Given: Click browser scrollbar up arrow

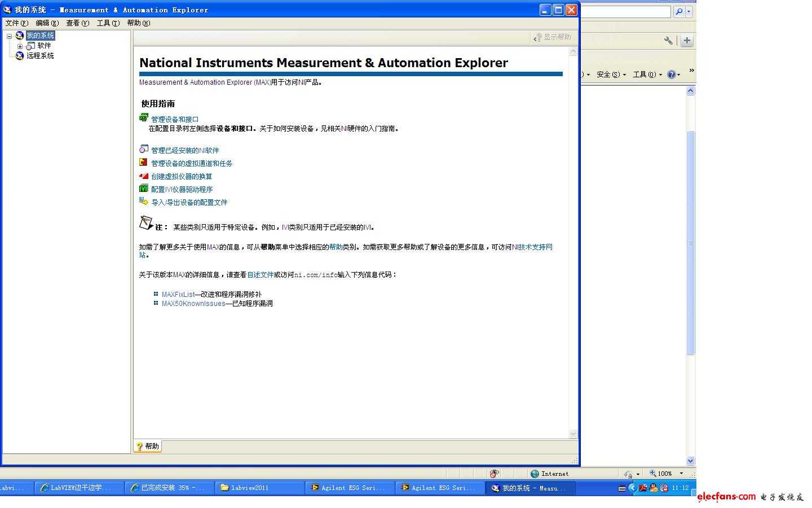Looking at the screenshot, I should tap(690, 91).
